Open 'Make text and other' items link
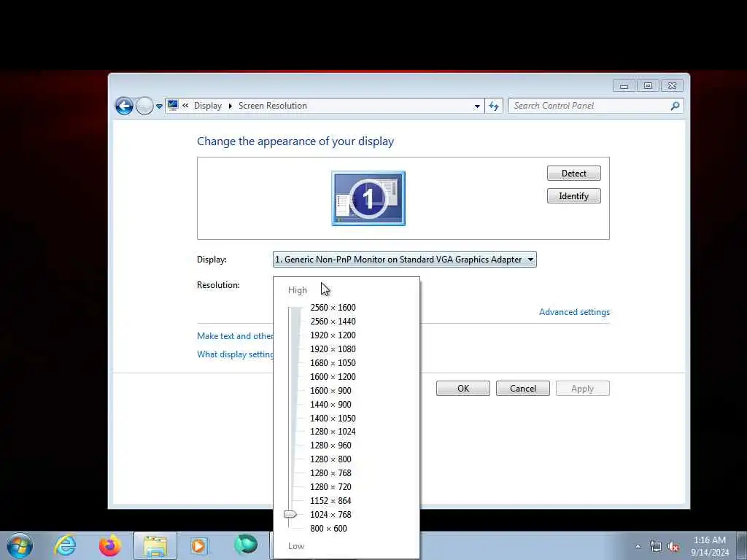 (x=235, y=335)
